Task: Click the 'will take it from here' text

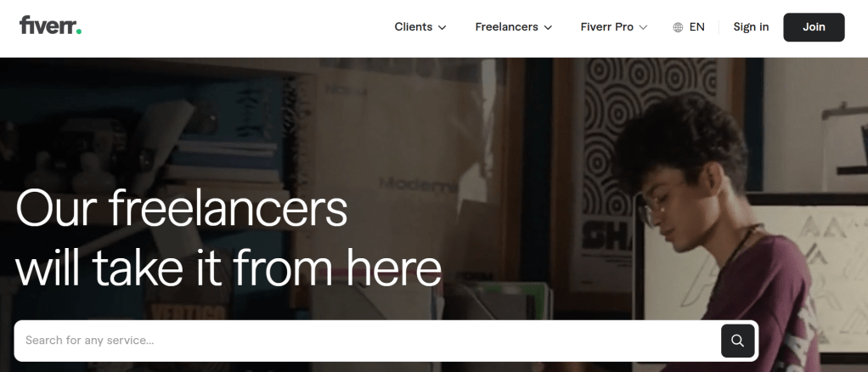Action: tap(228, 268)
